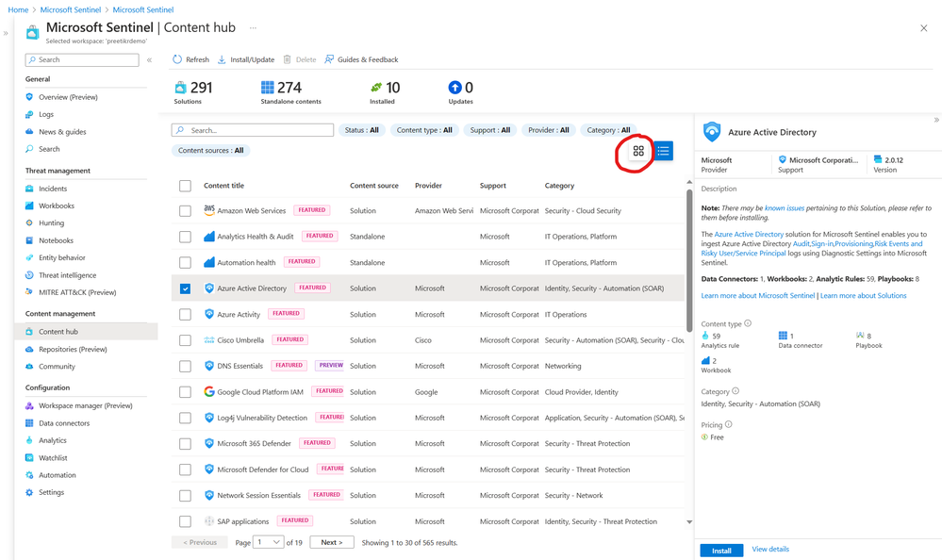Check the Azure Activity row checkbox
The width and height of the screenshot is (942, 560).
(x=185, y=314)
